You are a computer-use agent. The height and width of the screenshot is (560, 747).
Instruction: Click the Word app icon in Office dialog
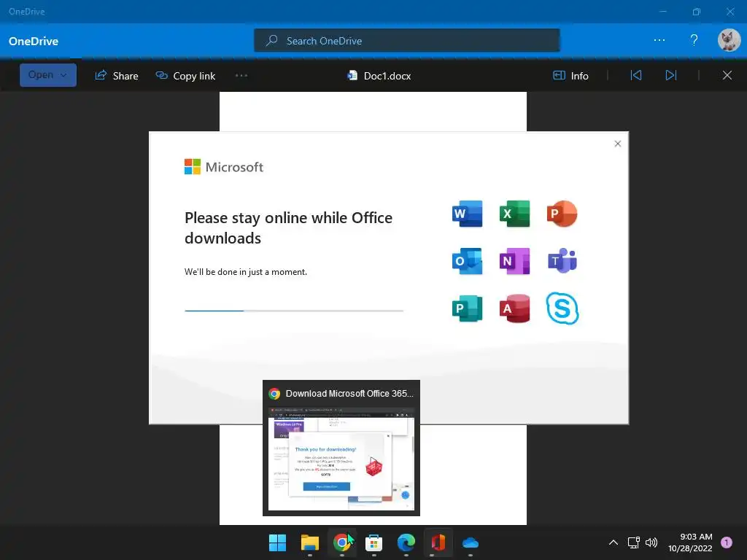coord(467,214)
